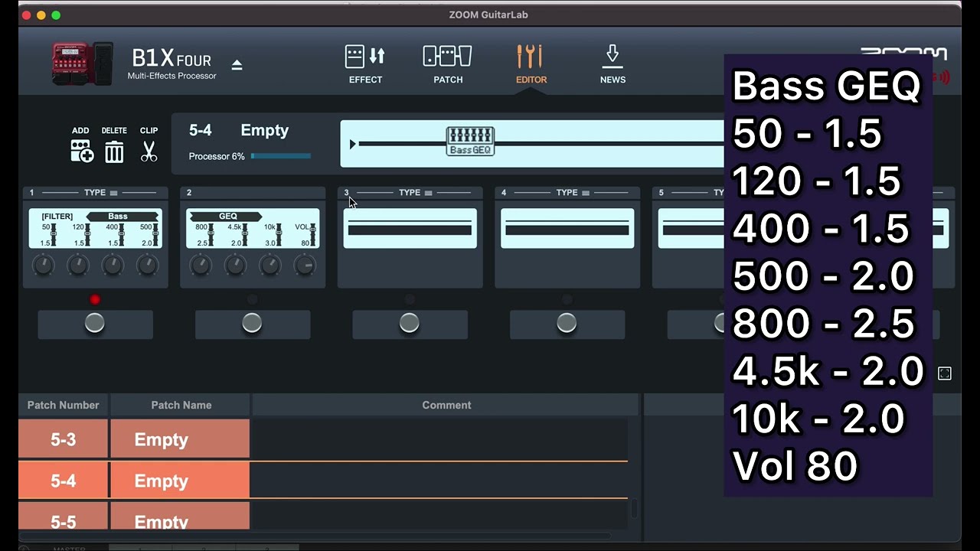
Task: Click the 50 Hz band slider
Action: (53, 233)
